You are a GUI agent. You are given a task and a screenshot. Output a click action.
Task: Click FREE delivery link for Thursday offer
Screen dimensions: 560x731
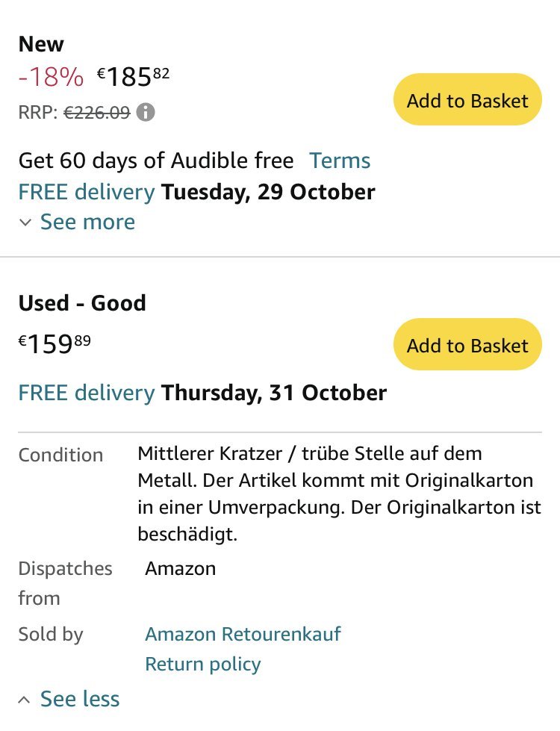tap(87, 392)
